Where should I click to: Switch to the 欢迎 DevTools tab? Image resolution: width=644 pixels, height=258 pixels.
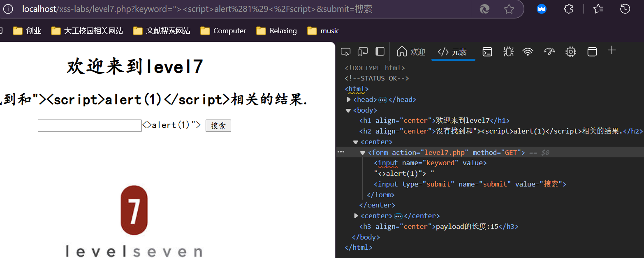(x=411, y=52)
